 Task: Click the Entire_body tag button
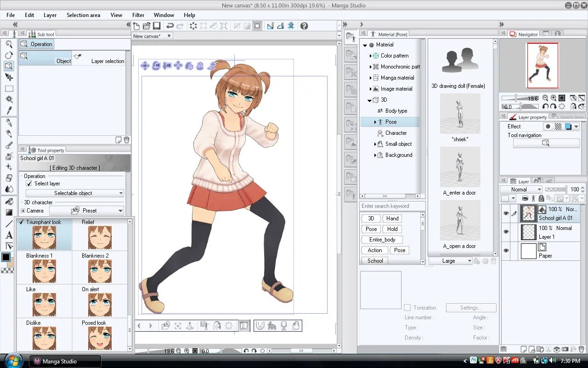tap(382, 240)
